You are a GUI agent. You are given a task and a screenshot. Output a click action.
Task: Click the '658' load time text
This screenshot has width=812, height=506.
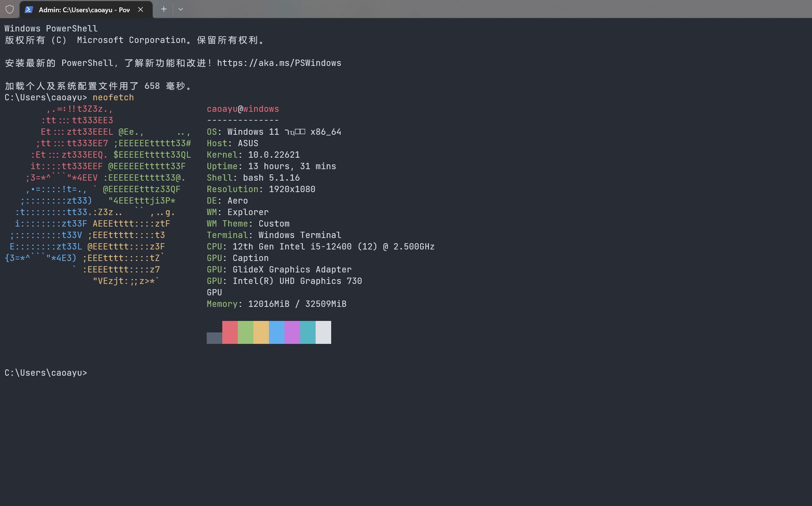point(152,86)
